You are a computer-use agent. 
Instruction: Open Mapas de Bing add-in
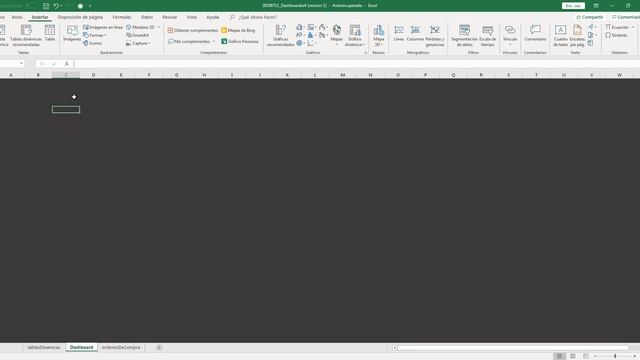click(x=238, y=30)
